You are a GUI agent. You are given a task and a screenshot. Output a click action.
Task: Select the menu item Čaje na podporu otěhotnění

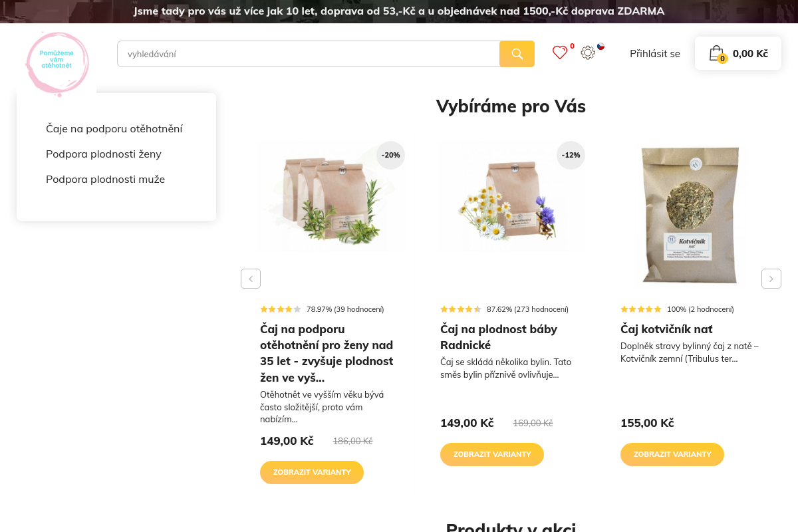114,128
